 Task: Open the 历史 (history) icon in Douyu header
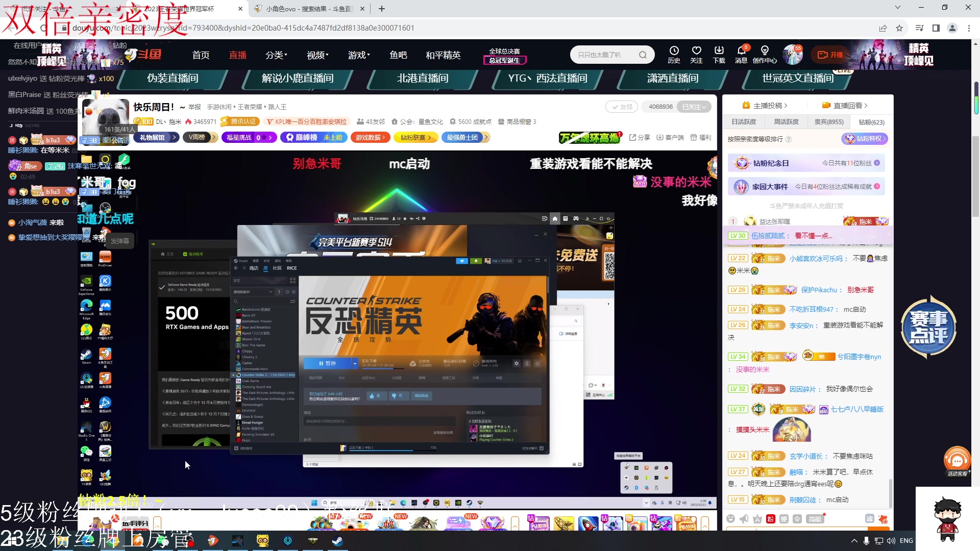click(674, 55)
